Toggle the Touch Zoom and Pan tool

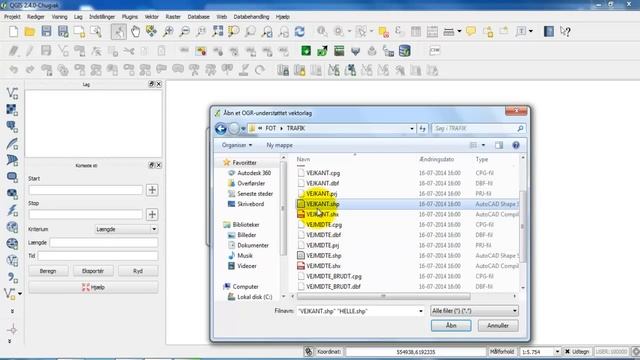tap(118, 31)
